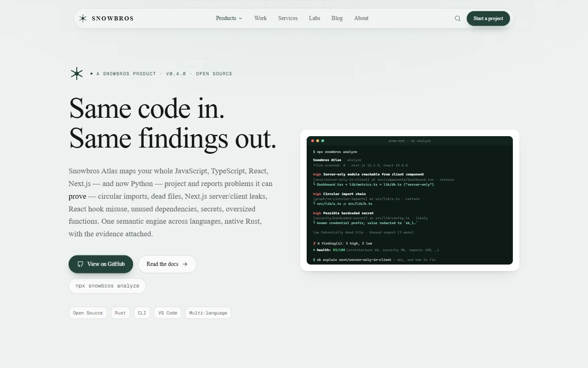Click the Start a project button
The height and width of the screenshot is (368, 588).
(x=488, y=18)
